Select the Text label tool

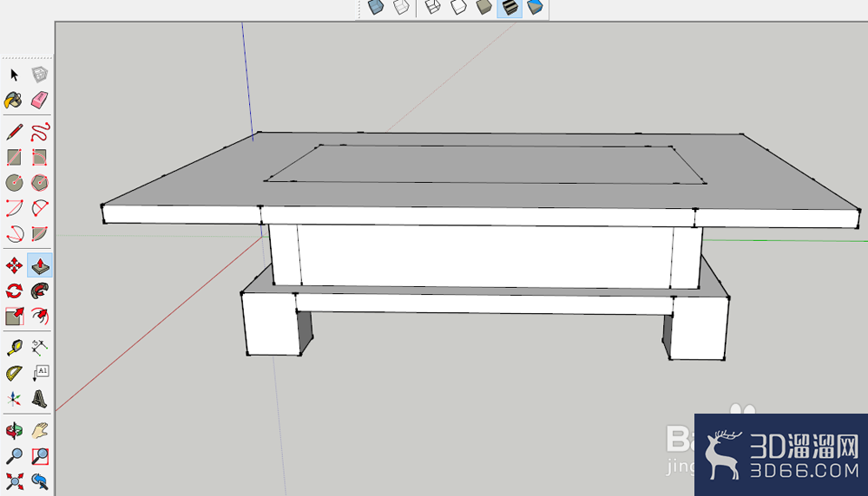(x=40, y=373)
